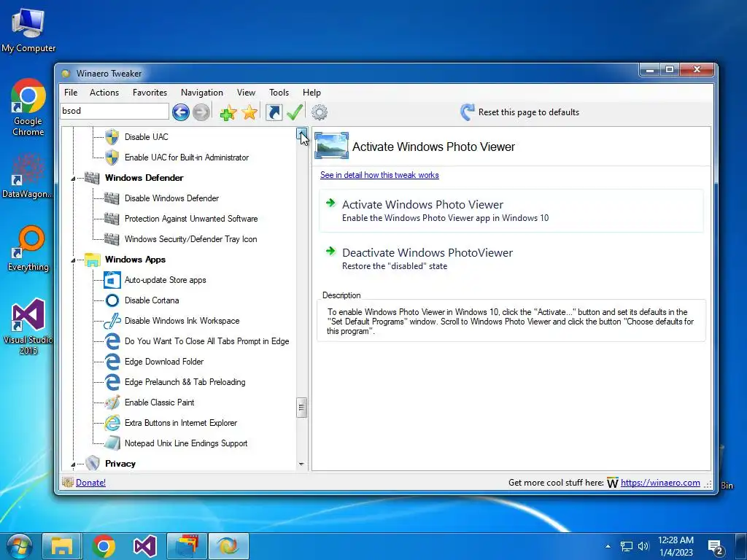This screenshot has width=747, height=560.
Task: Click the green checkmark toolbar icon
Action: [x=295, y=112]
